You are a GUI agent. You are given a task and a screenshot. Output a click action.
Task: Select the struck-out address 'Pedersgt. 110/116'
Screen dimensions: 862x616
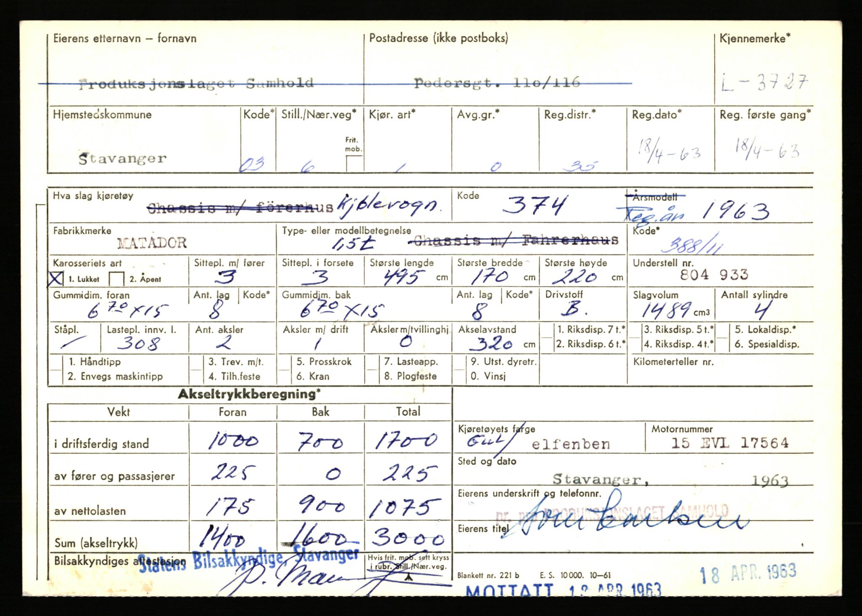[x=497, y=82]
